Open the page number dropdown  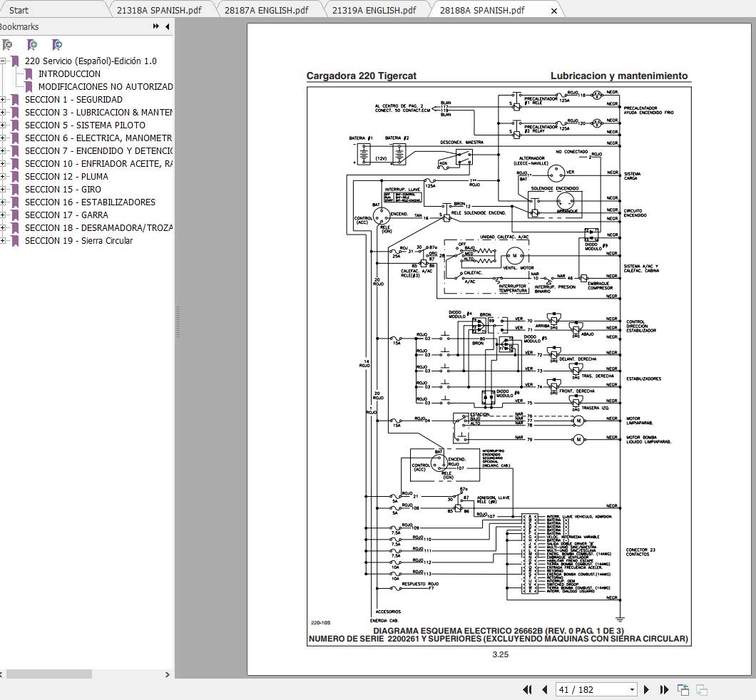(632, 689)
